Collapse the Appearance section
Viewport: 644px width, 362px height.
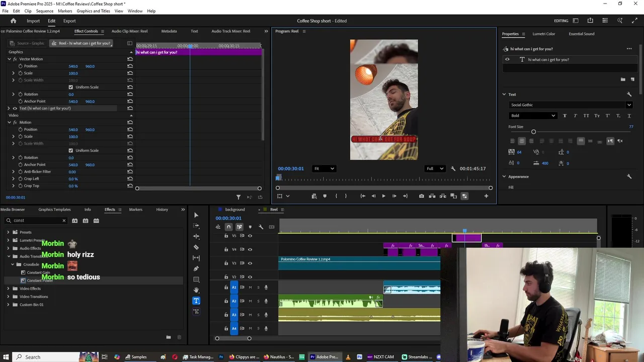(x=504, y=176)
